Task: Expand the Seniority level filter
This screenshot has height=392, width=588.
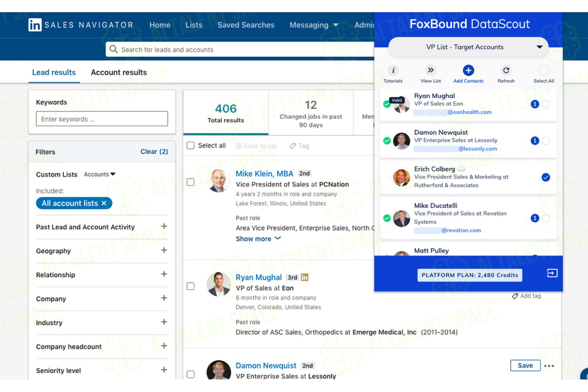Action: pos(164,370)
